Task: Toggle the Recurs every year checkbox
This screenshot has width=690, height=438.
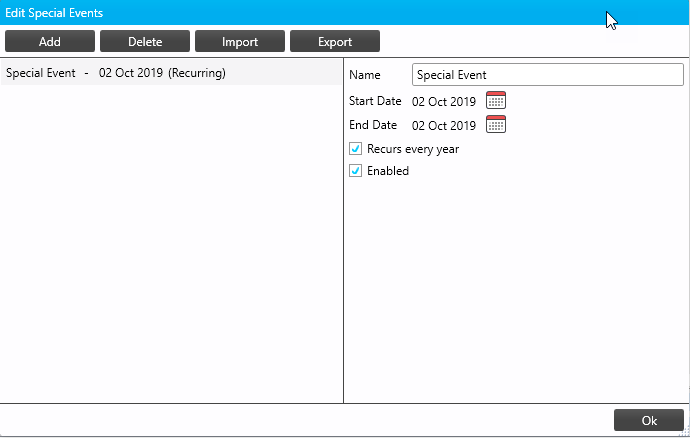Action: 356,149
